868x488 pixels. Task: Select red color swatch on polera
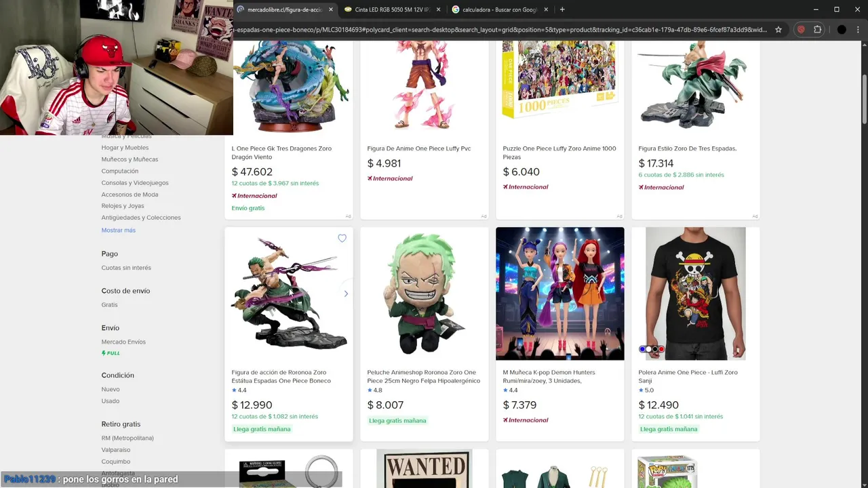coord(661,349)
